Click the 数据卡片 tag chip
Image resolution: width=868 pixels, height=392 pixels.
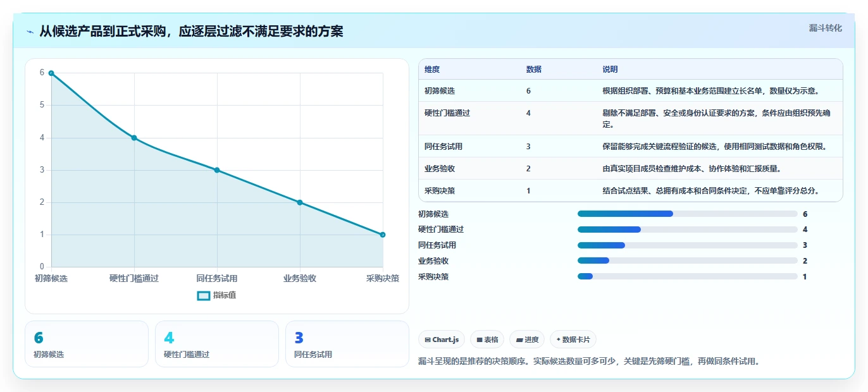(573, 340)
